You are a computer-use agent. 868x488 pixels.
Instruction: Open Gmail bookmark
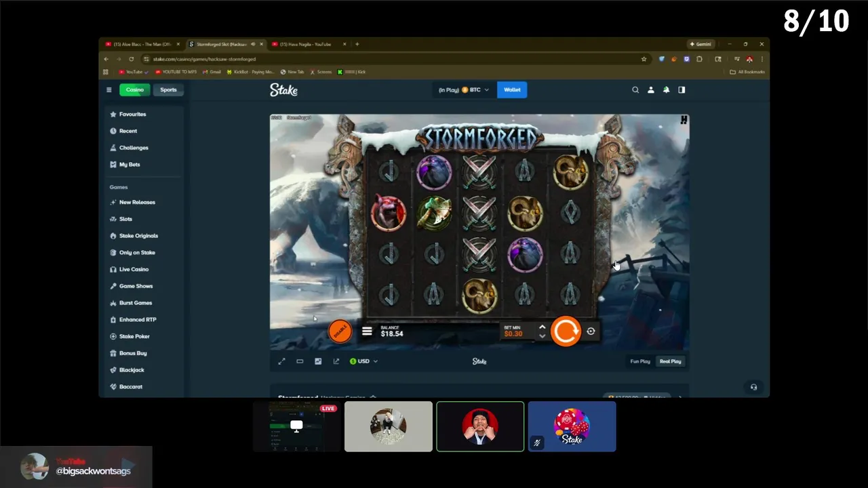[x=212, y=72]
